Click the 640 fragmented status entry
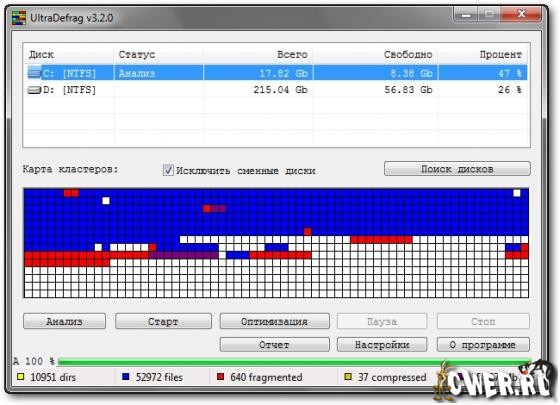 pos(266,377)
